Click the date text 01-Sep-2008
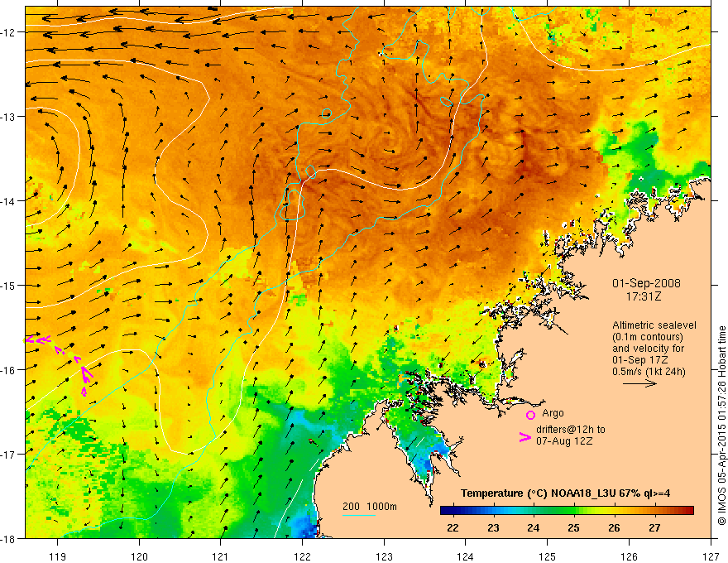The image size is (728, 563). click(646, 283)
